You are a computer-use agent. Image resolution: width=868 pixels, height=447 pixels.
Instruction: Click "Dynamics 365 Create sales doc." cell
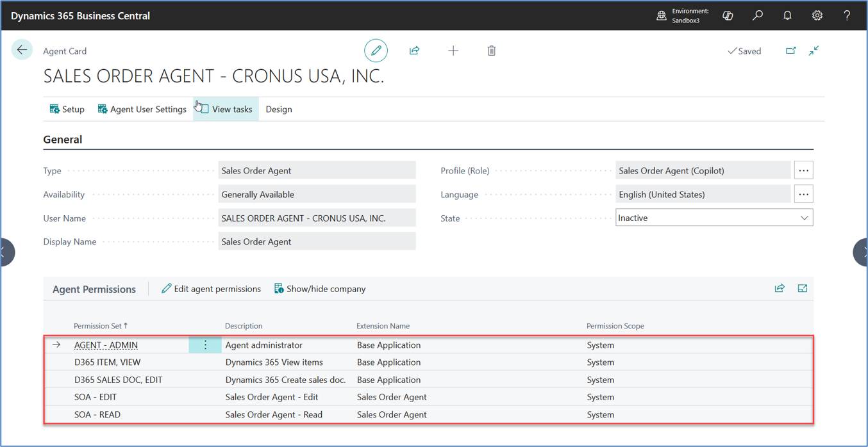point(285,379)
